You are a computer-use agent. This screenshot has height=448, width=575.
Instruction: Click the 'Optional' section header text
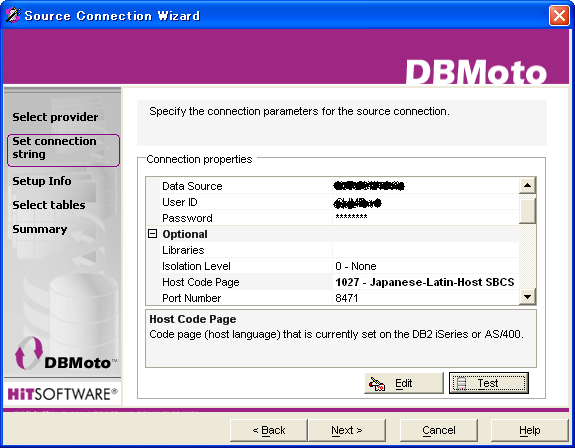185,234
